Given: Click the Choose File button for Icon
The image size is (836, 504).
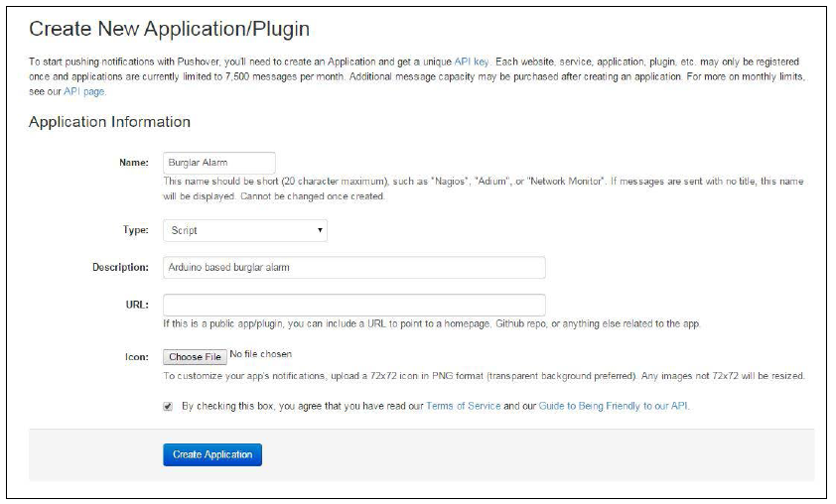Looking at the screenshot, I should tap(195, 356).
